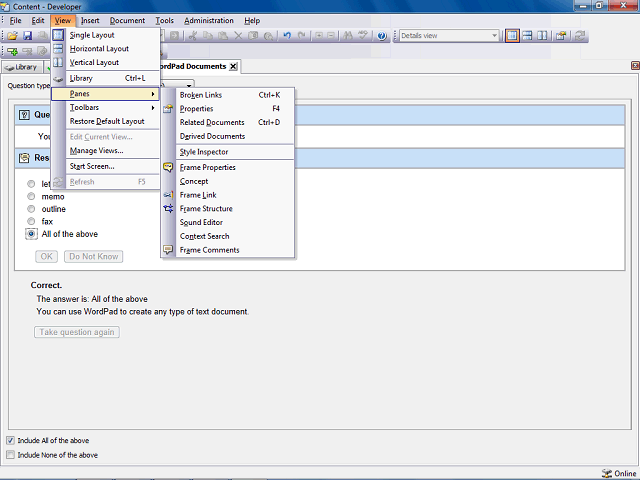Screen dimensions: 640x480
Task: Open the Details view dropdown
Action: (494, 36)
